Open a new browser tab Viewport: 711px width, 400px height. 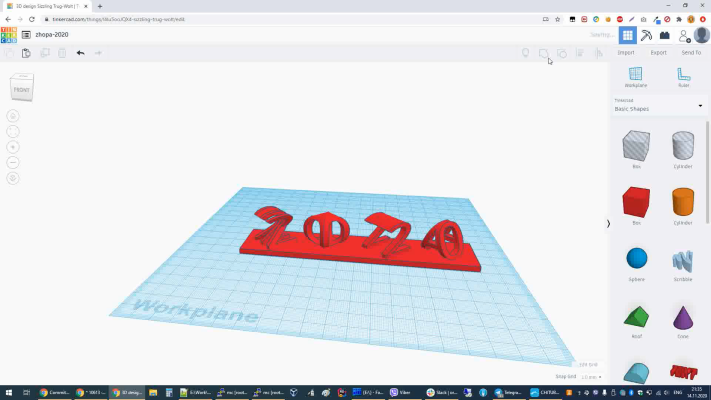coord(100,6)
